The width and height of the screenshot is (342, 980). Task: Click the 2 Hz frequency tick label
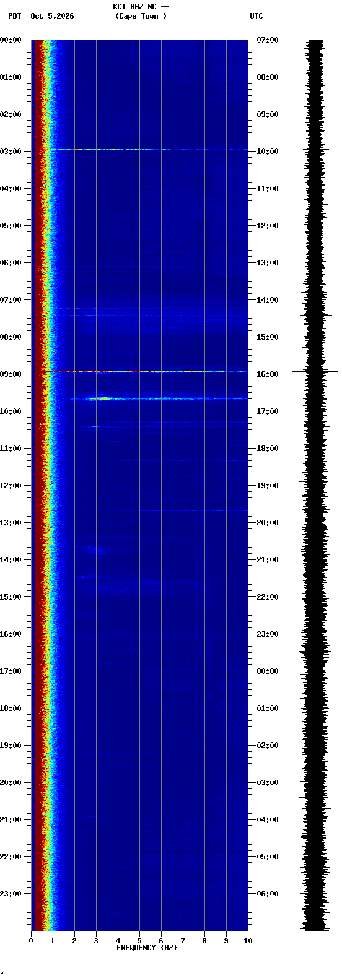pos(74,941)
